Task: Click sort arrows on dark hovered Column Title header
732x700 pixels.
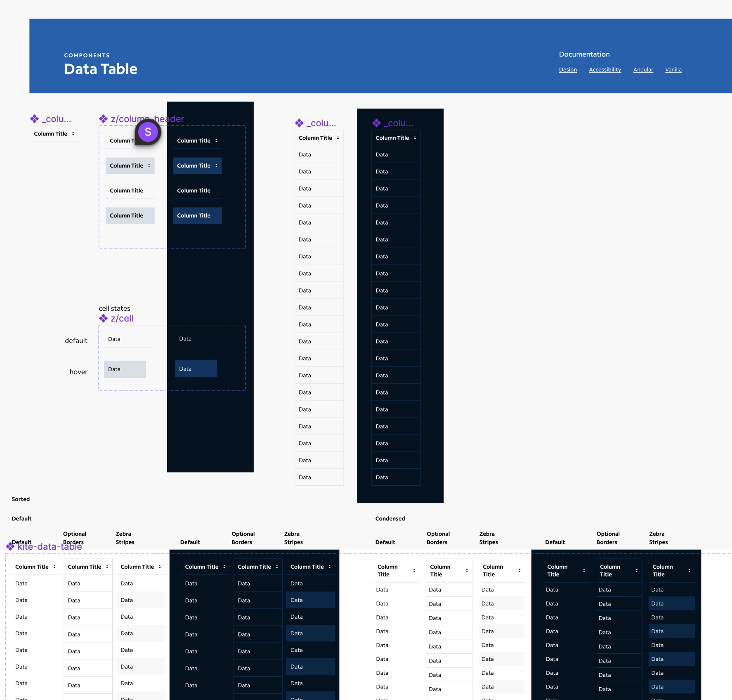Action: coord(216,166)
